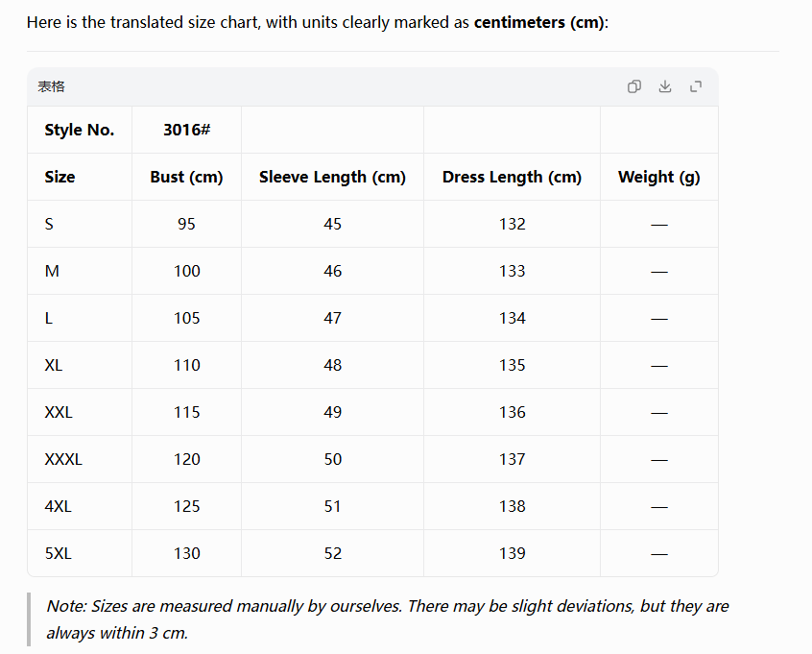Click the 4XL size row label
The height and width of the screenshot is (654, 812).
58,506
